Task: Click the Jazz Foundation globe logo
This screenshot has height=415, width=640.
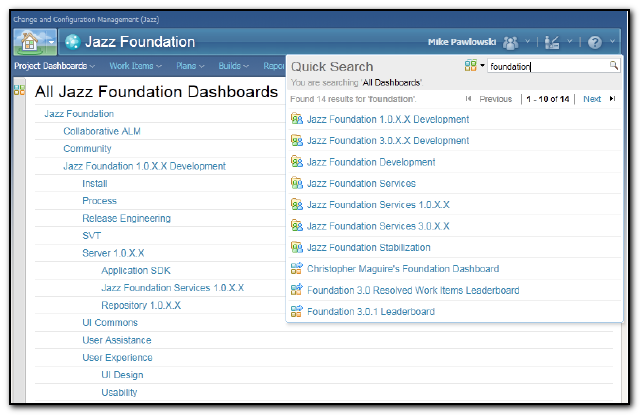Action: tap(73, 42)
